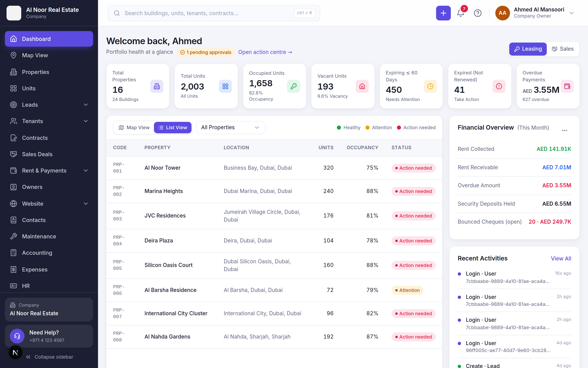Click the Expiring clock icon
The width and height of the screenshot is (588, 368).
[x=430, y=86]
